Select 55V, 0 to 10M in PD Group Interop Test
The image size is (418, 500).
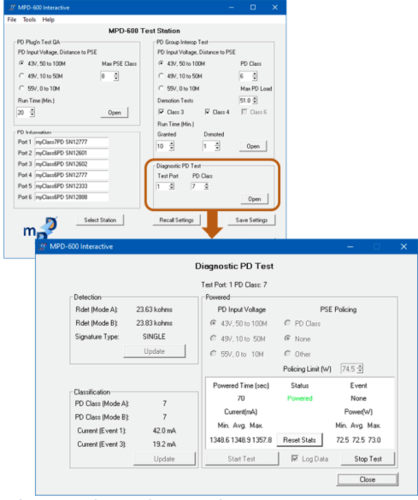tap(179, 88)
